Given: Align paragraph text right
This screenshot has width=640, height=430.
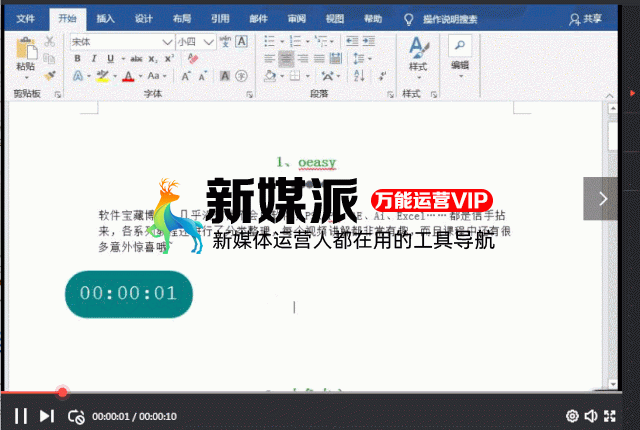Looking at the screenshot, I should pos(303,59).
